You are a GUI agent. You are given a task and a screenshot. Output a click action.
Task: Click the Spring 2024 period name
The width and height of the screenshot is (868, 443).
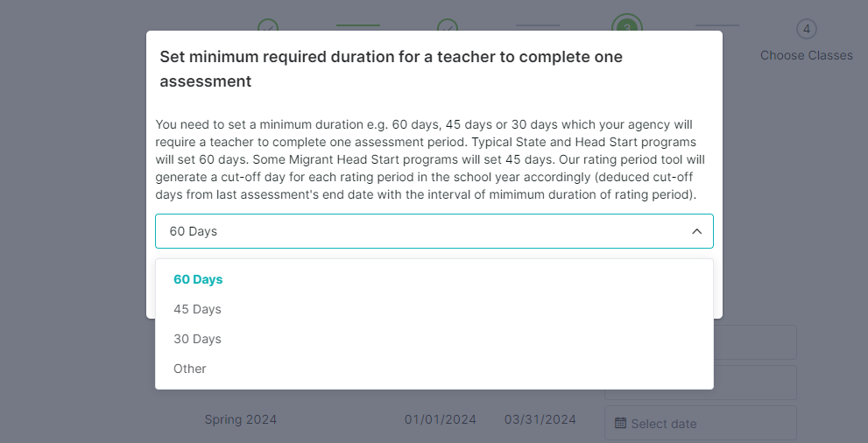240,419
